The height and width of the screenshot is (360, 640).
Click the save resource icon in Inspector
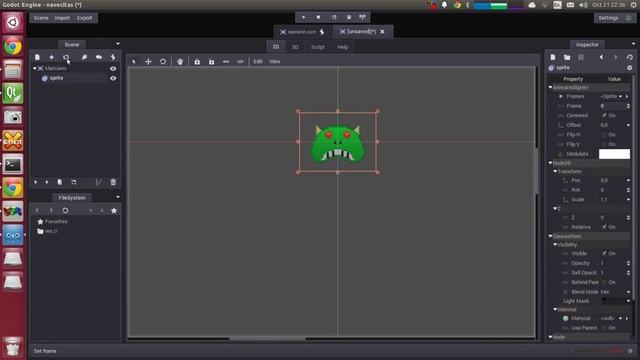(x=581, y=57)
